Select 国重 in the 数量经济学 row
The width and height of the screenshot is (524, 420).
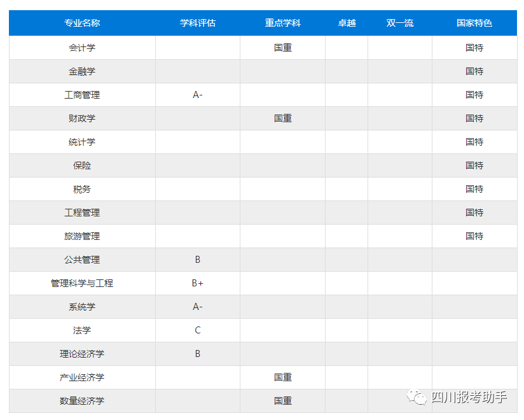click(x=283, y=401)
